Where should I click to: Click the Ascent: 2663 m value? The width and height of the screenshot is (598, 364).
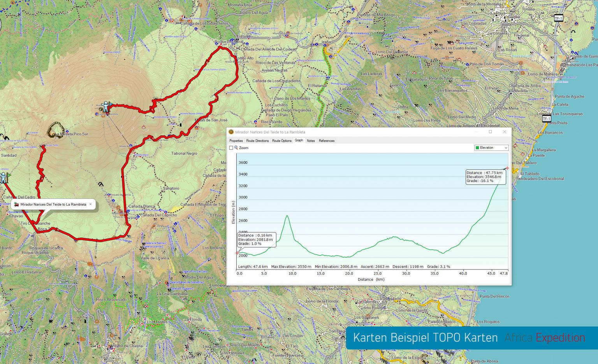coord(375,267)
